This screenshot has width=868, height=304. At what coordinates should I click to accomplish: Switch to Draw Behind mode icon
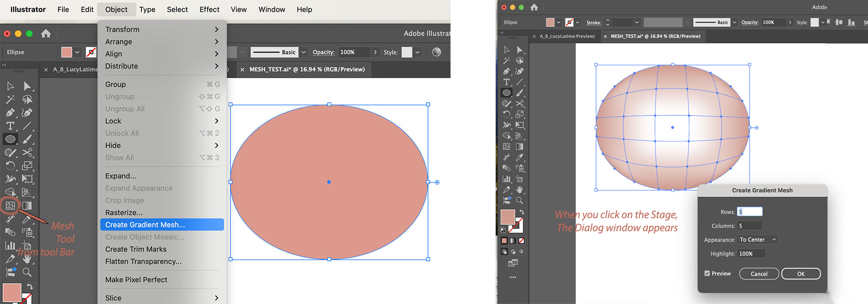[513, 252]
